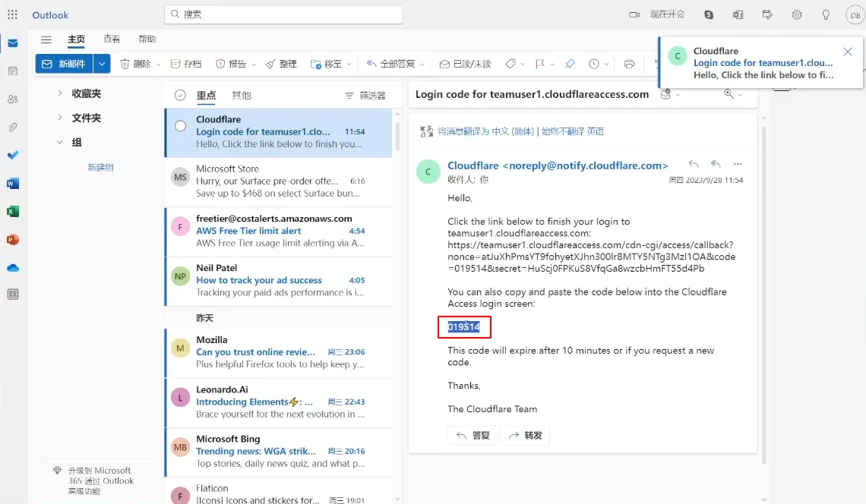Screen dimensions: 866x504
Task: Expand the Folders (文件夹) section
Action: click(x=60, y=118)
